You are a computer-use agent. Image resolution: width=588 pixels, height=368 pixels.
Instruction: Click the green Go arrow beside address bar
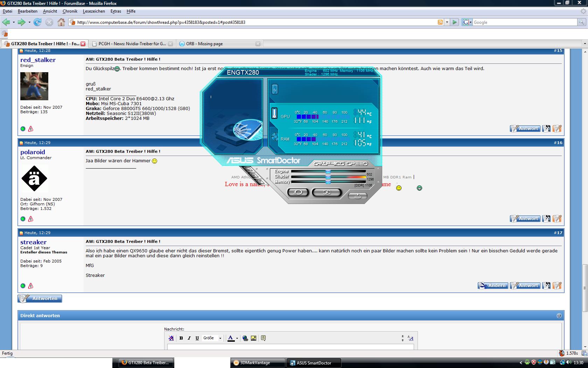coord(455,22)
